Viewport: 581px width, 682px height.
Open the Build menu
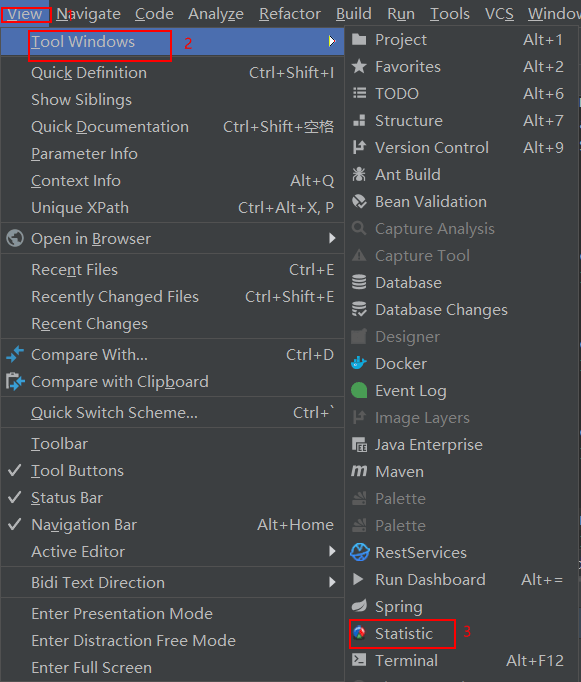(354, 14)
